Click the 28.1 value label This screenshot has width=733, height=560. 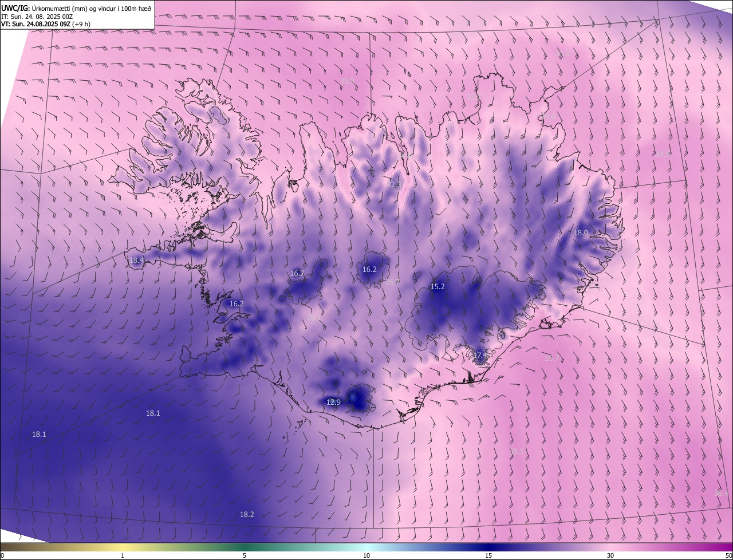tap(313, 317)
